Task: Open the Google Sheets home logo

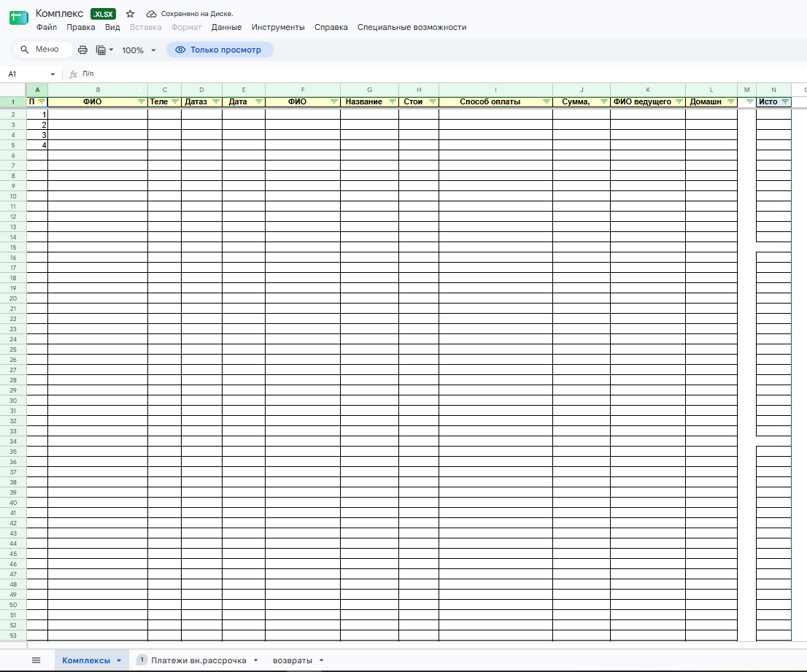Action: point(18,18)
